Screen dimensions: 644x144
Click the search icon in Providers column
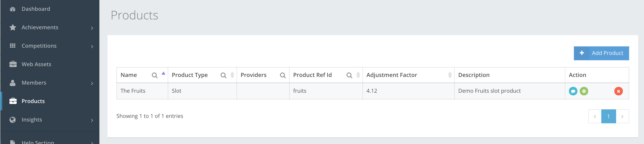tap(283, 75)
